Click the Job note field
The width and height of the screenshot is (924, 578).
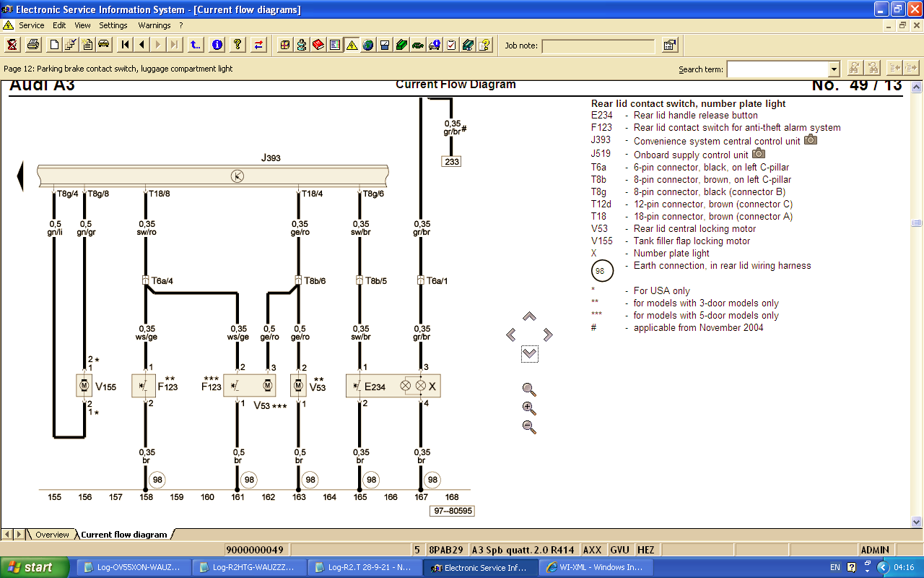[598, 46]
